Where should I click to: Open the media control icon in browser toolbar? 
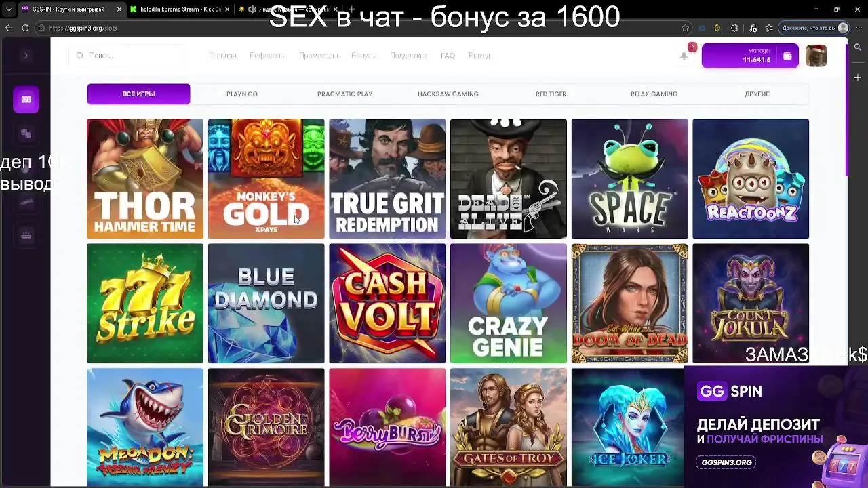point(753,28)
